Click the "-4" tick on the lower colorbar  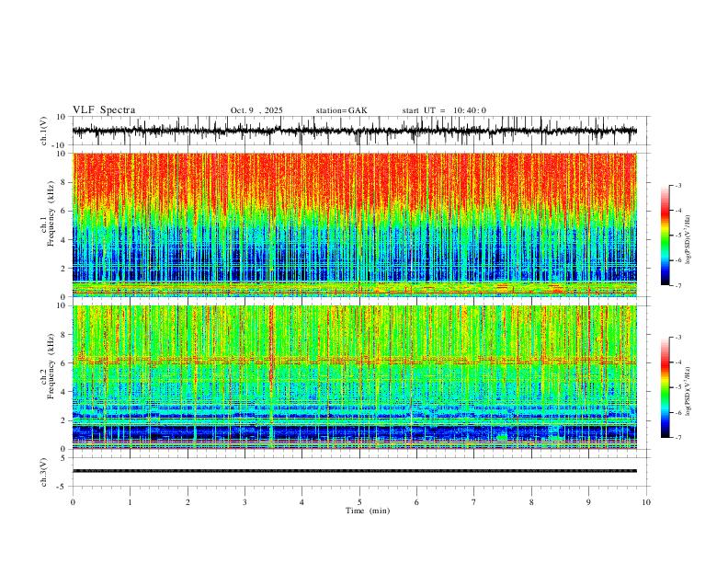(x=677, y=362)
